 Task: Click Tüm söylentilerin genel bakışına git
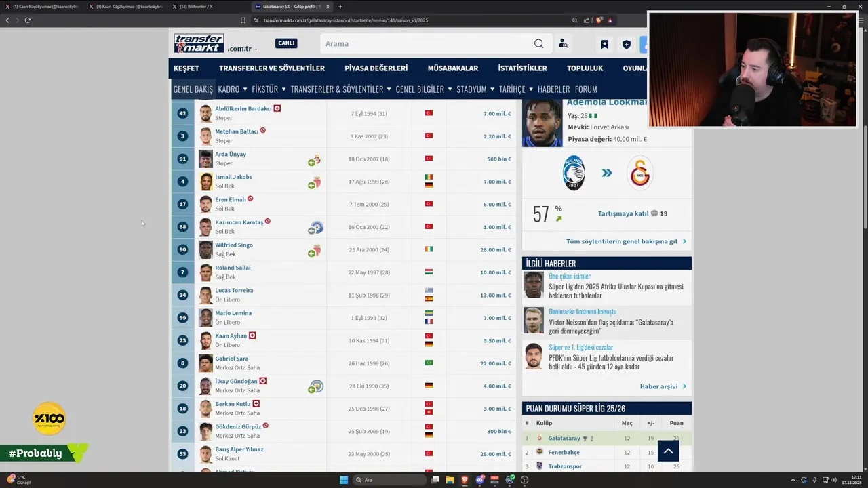626,241
